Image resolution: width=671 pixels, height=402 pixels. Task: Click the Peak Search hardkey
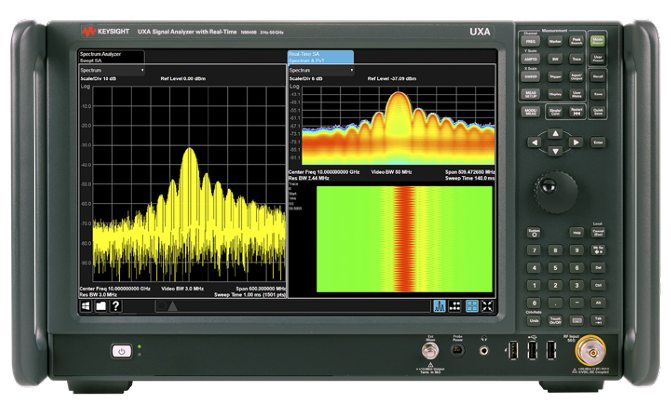tap(576, 42)
